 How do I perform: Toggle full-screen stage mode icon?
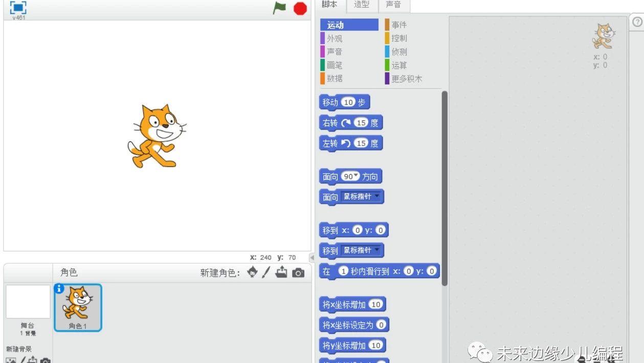[18, 7]
